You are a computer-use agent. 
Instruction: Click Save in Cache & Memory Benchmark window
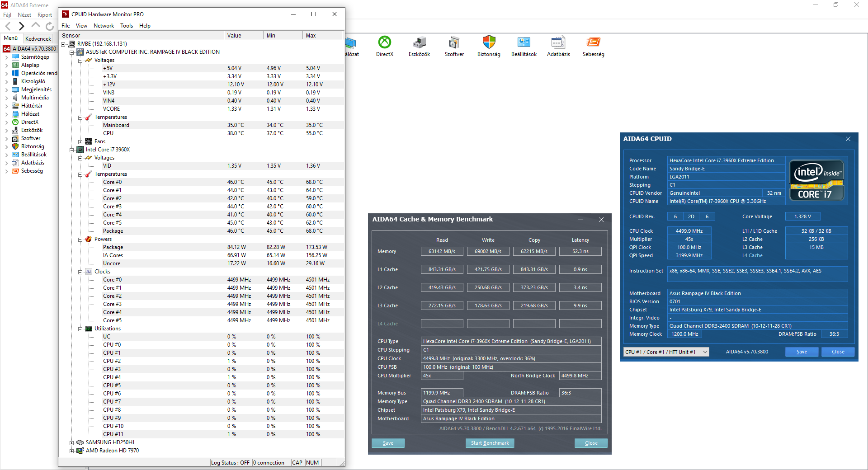388,443
